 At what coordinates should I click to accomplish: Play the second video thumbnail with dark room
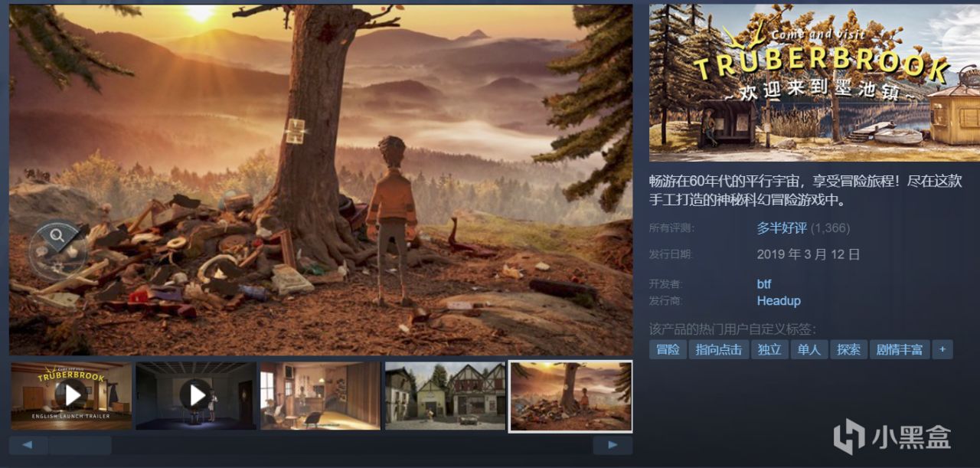(x=196, y=395)
